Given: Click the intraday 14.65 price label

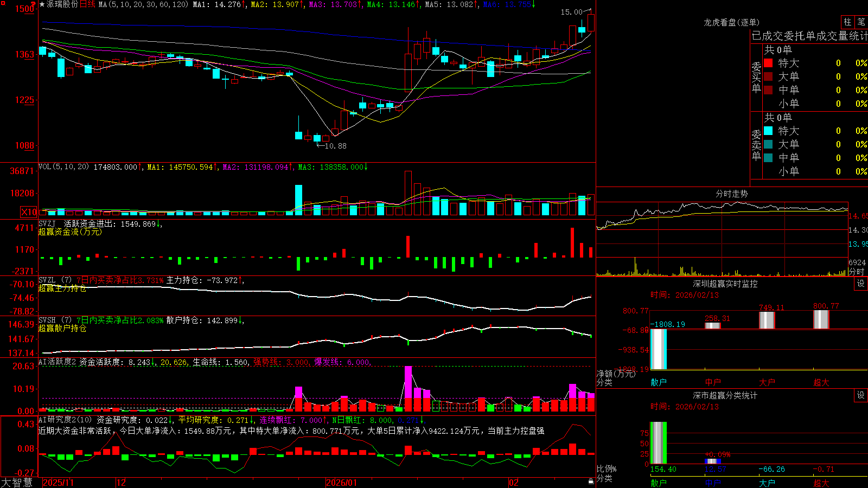Looking at the screenshot, I should [858, 216].
